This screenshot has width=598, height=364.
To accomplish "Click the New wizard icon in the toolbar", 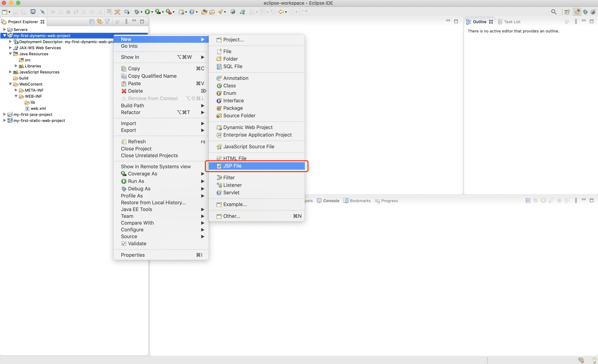I will coord(4,12).
